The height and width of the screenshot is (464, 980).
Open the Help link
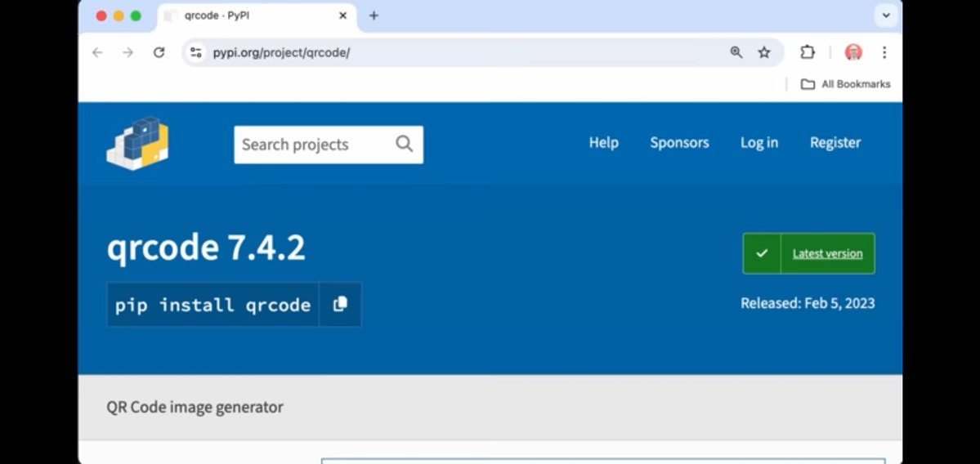(604, 143)
